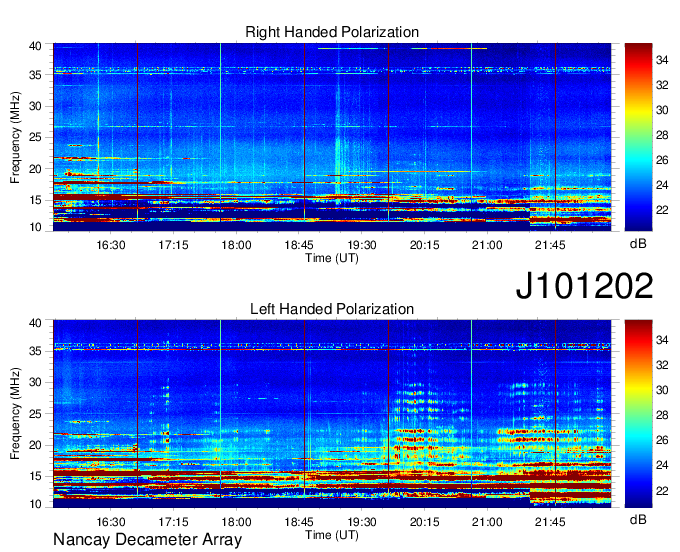Click the bottom plot's 'Frequency (MHz)' axis label

tap(15, 414)
